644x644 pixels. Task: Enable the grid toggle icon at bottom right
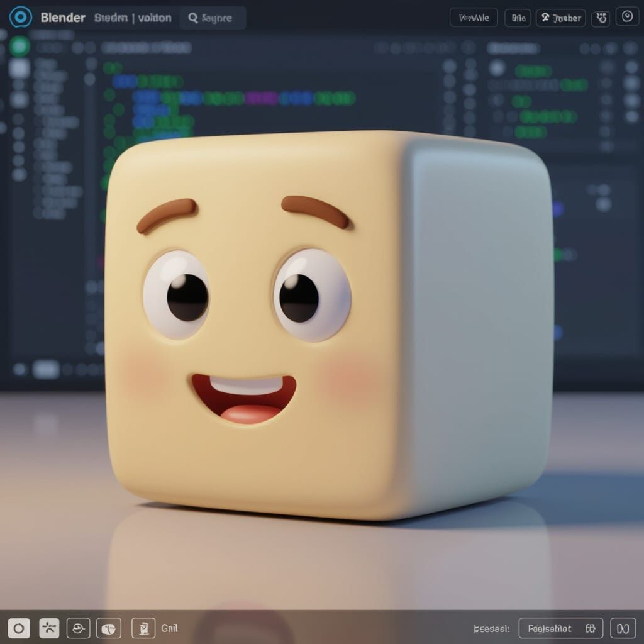(x=591, y=628)
